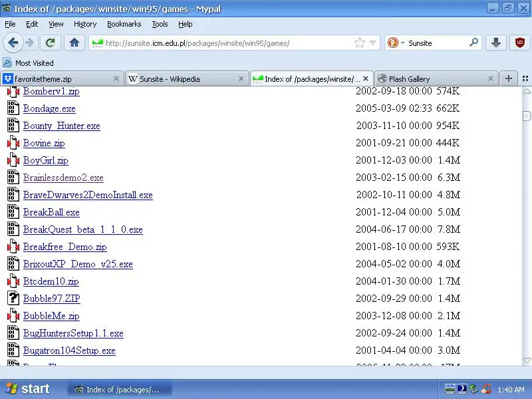
Task: Open the History menu
Action: pos(85,24)
